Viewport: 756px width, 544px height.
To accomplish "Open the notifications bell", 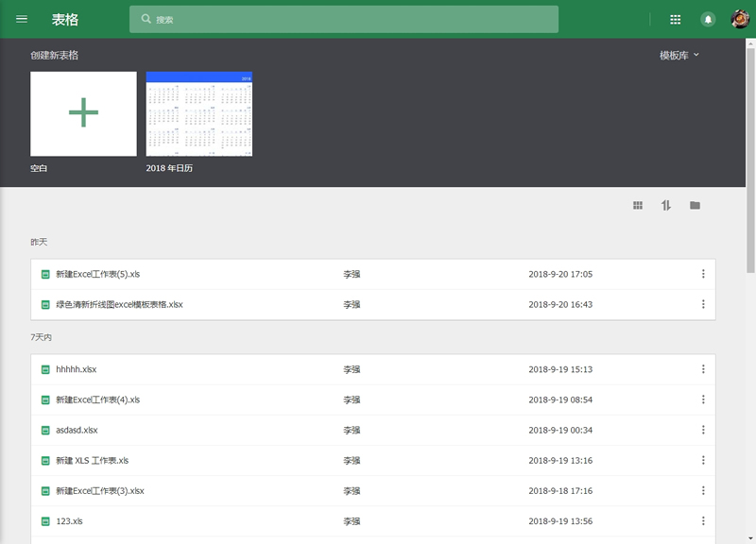I will 708,19.
